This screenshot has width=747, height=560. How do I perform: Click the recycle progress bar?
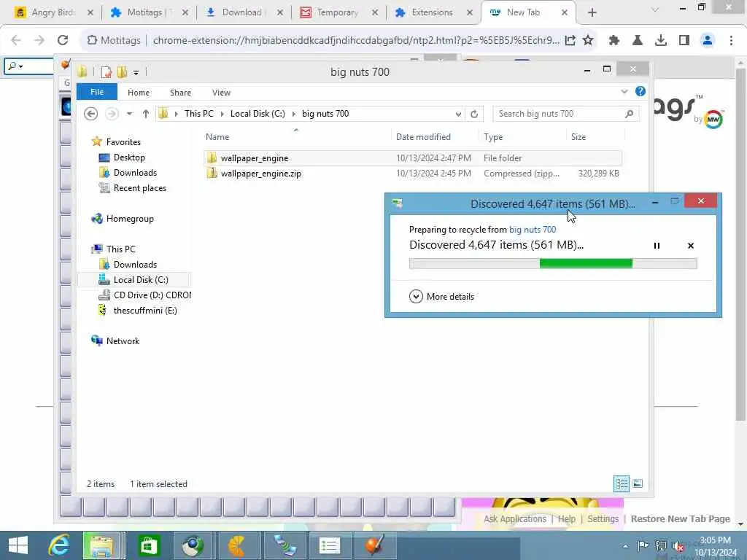tap(553, 263)
